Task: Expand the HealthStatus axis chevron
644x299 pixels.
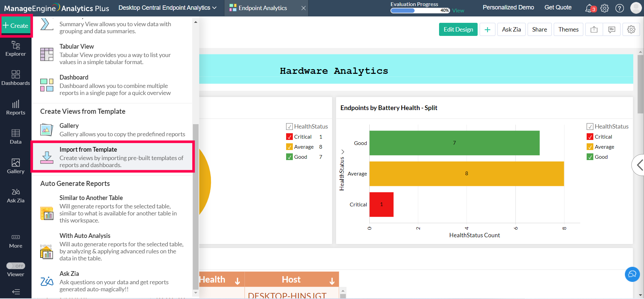Action: (342, 152)
